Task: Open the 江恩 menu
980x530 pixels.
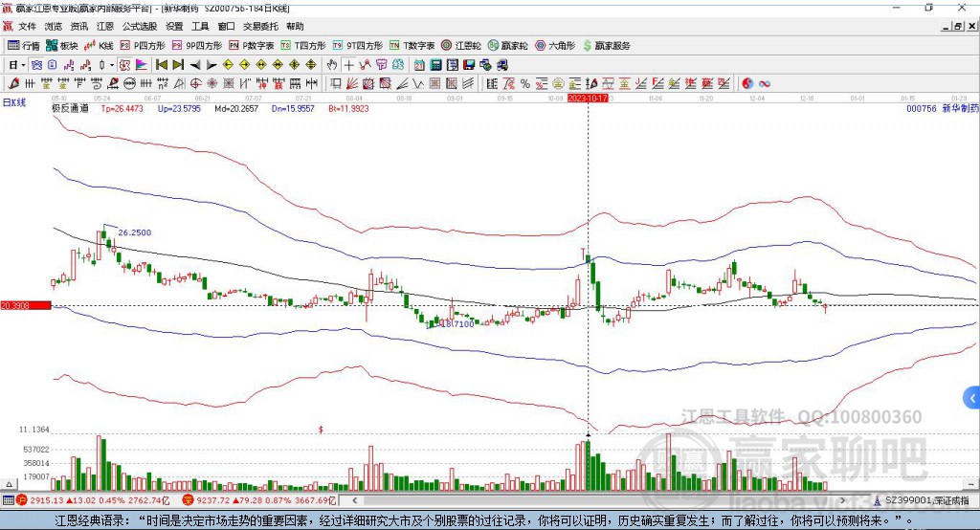Action: [x=105, y=26]
